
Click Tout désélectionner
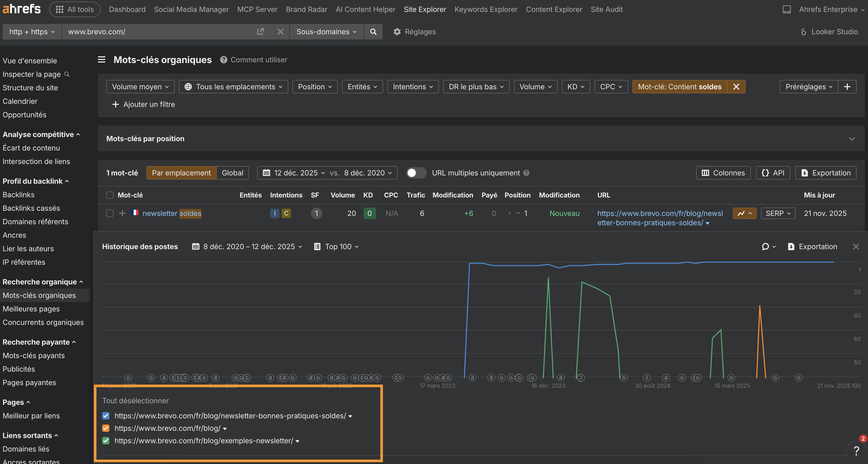coord(135,401)
